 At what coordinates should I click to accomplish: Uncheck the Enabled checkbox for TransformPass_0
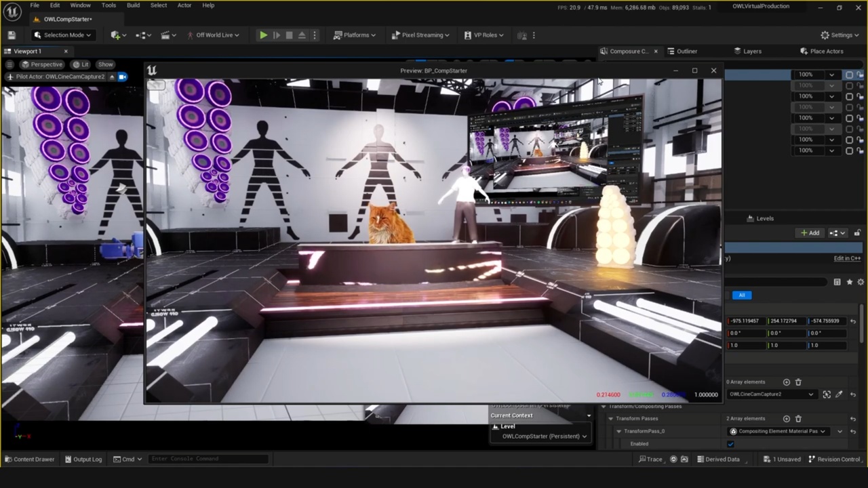tap(730, 444)
